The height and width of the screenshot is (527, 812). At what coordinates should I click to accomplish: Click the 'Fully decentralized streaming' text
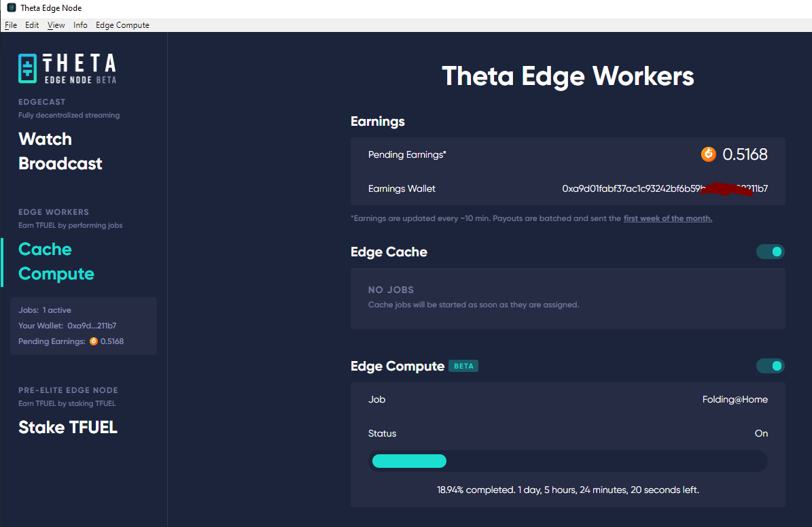point(69,115)
